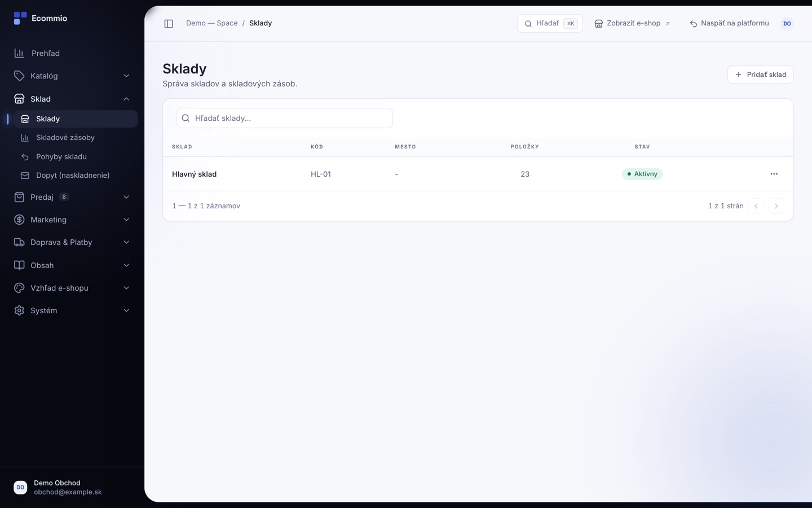Click the Predaj badge showing 8
Image resolution: width=812 pixels, height=508 pixels.
pyautogui.click(x=64, y=197)
